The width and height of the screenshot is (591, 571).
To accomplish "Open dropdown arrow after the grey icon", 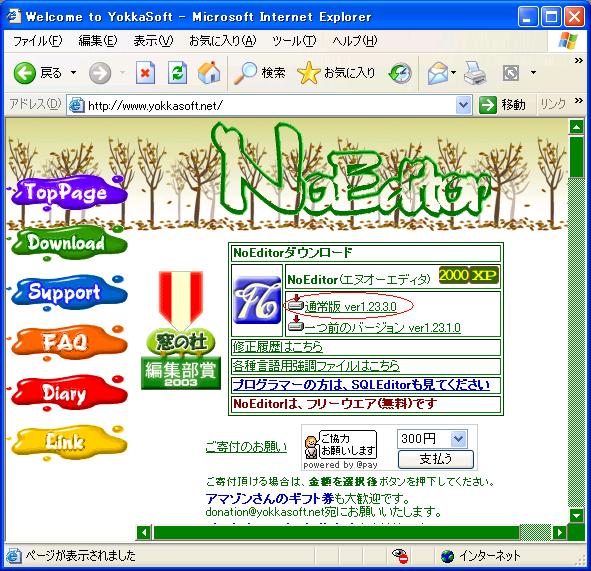I will 533,72.
